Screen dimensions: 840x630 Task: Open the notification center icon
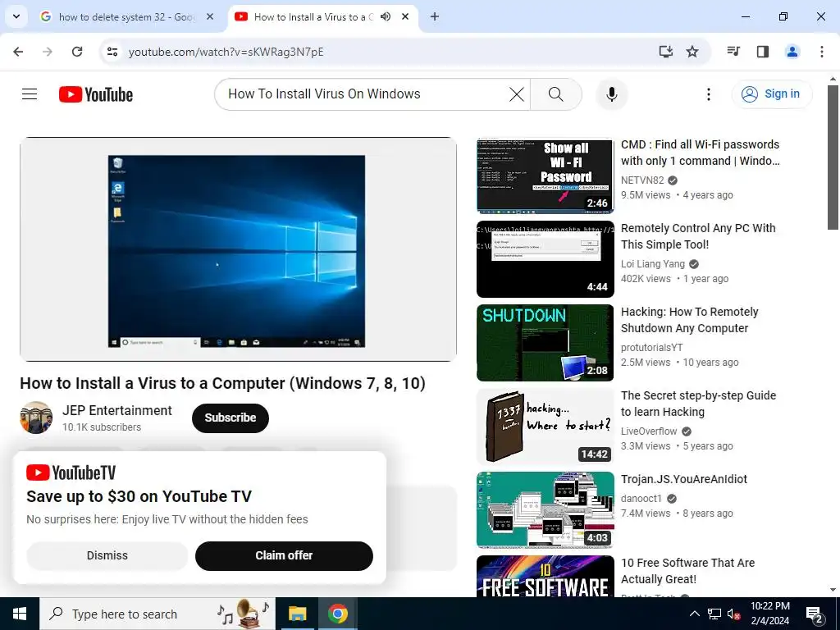(x=815, y=614)
